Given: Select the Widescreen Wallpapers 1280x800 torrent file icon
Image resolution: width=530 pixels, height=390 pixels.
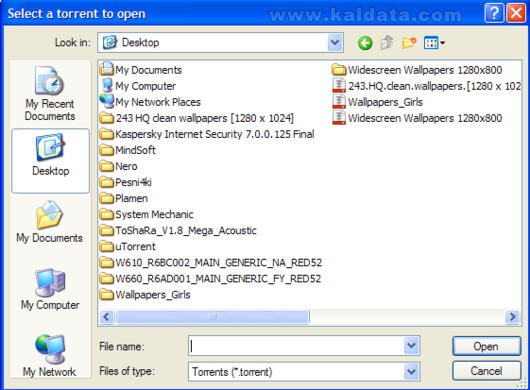Looking at the screenshot, I should [339, 118].
